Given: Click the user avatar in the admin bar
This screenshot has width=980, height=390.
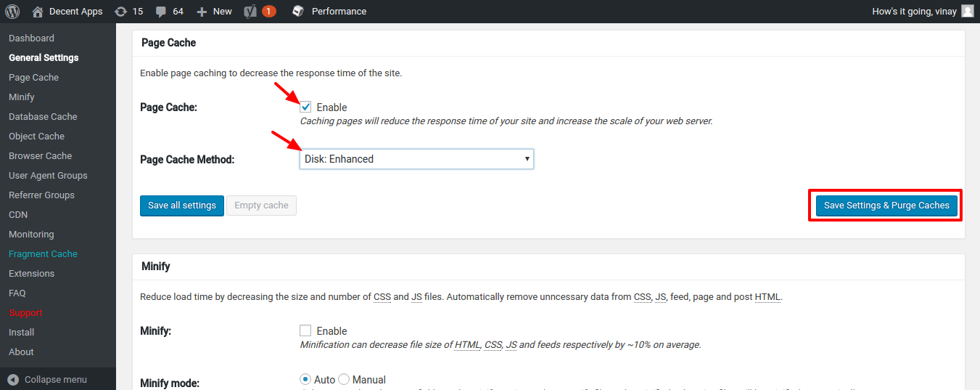Looking at the screenshot, I should tap(968, 11).
